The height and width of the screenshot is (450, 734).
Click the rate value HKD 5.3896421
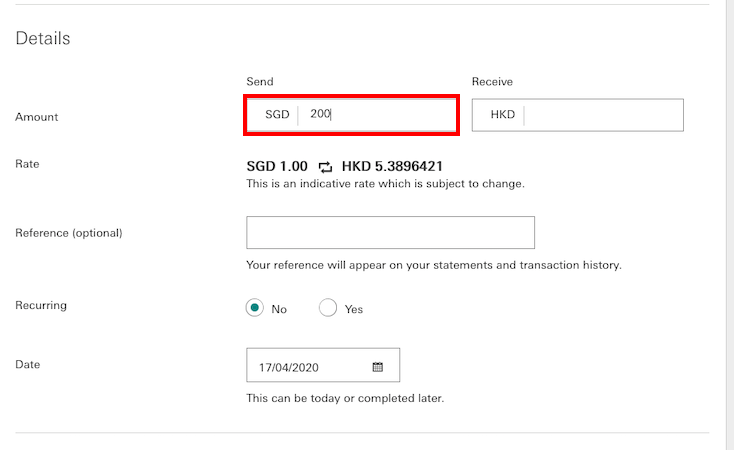(x=392, y=166)
